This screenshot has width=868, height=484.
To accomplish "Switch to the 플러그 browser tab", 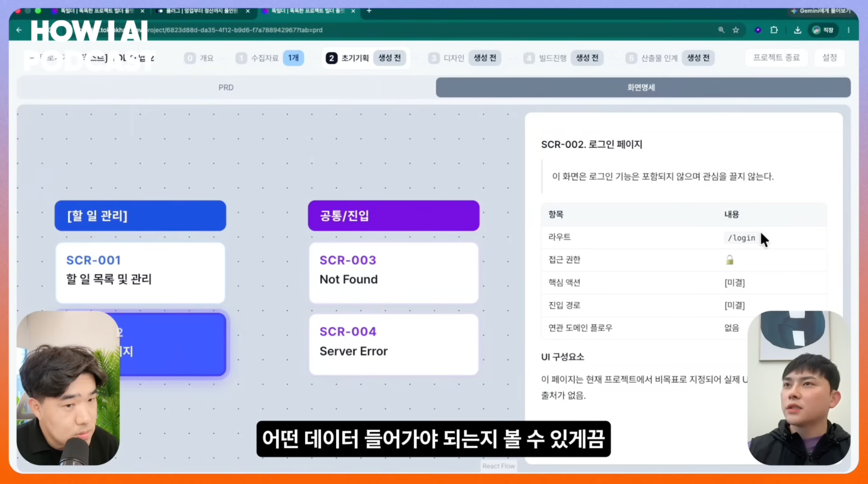I will (201, 11).
